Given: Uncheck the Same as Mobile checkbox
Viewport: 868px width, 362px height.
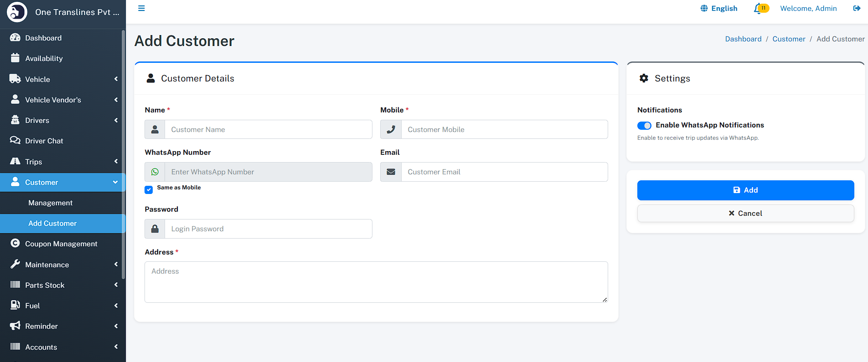Looking at the screenshot, I should coord(149,190).
